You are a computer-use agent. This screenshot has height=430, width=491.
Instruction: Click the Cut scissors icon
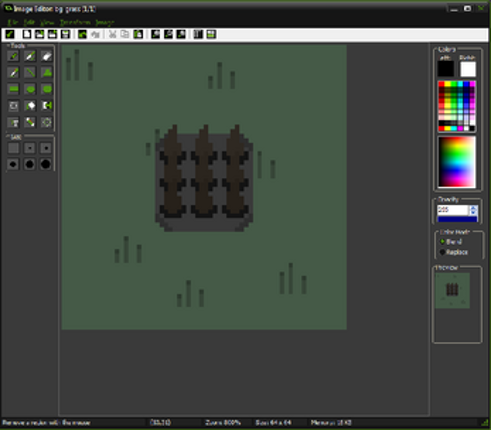point(112,34)
